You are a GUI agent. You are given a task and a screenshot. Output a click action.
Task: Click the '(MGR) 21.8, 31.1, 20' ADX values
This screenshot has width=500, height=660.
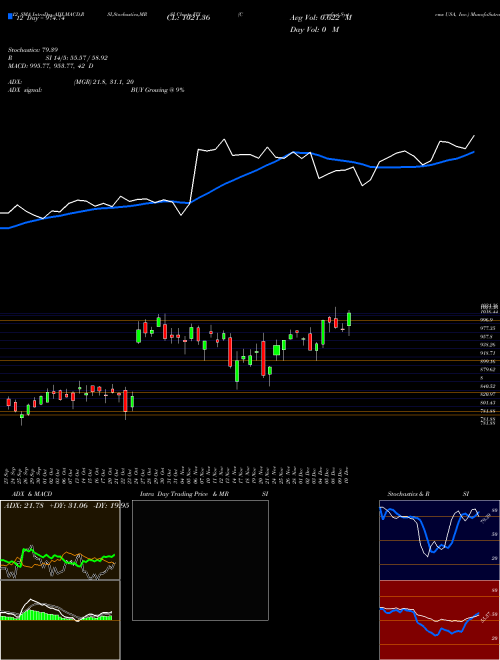(104, 82)
